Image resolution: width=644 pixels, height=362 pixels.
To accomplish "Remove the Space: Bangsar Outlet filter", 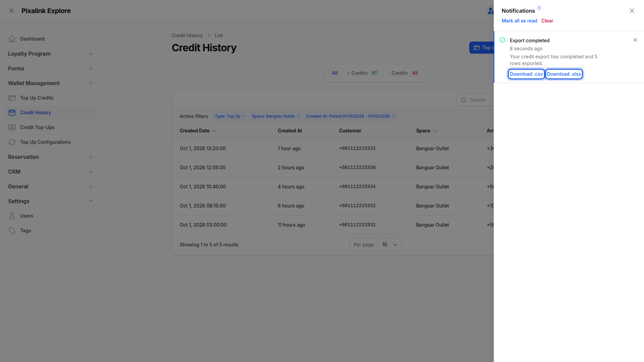I will (x=298, y=116).
